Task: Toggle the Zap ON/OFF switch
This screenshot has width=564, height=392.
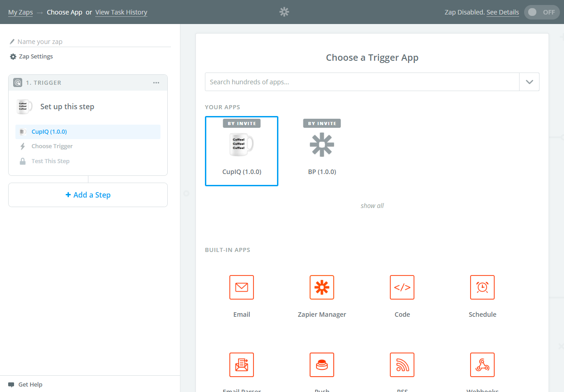Action: click(x=542, y=12)
